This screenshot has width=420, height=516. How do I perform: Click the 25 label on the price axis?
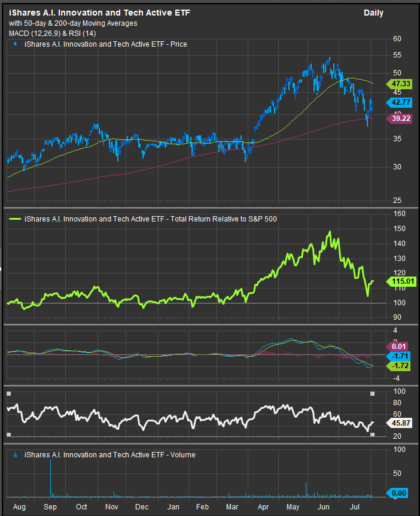[x=397, y=200]
